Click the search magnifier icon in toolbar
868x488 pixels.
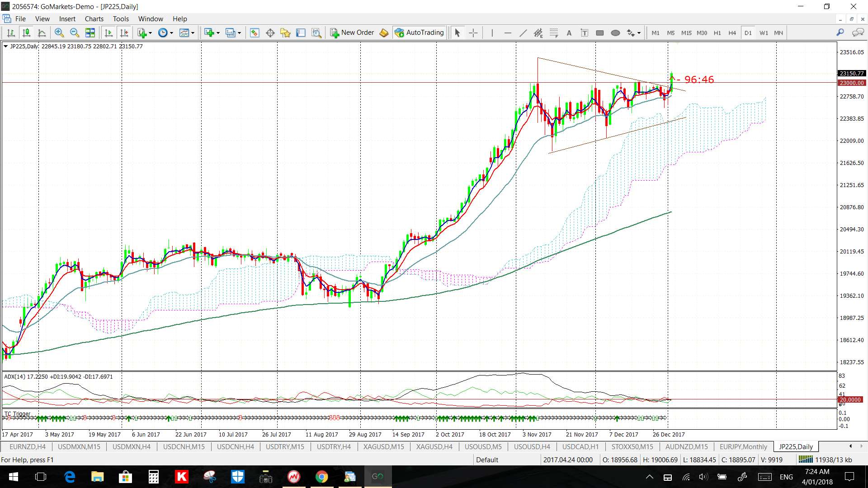840,33
